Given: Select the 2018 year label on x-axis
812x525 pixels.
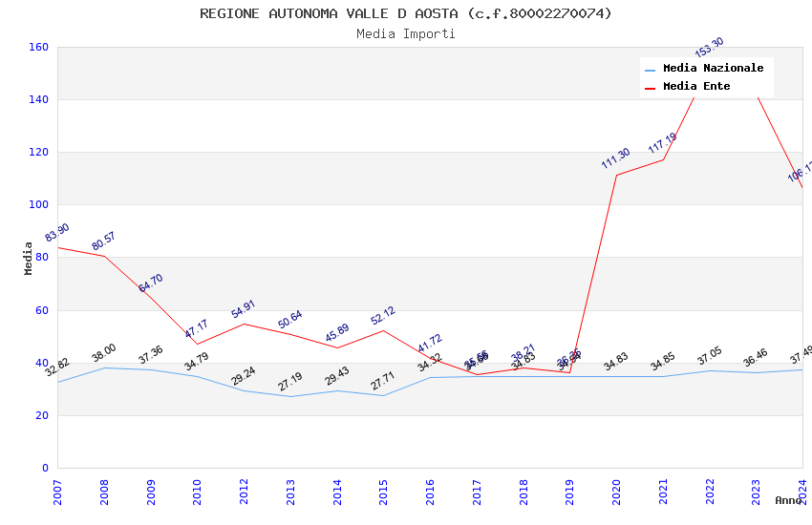Looking at the screenshot, I should pos(524,492).
